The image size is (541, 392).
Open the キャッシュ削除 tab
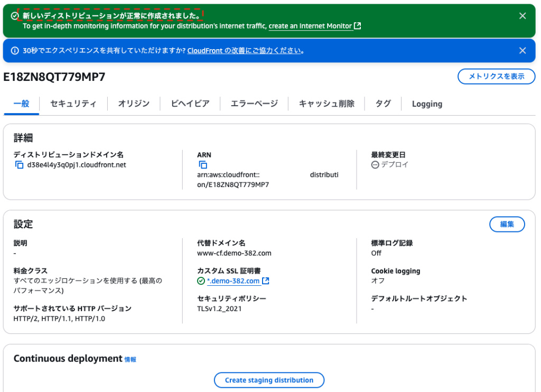327,104
